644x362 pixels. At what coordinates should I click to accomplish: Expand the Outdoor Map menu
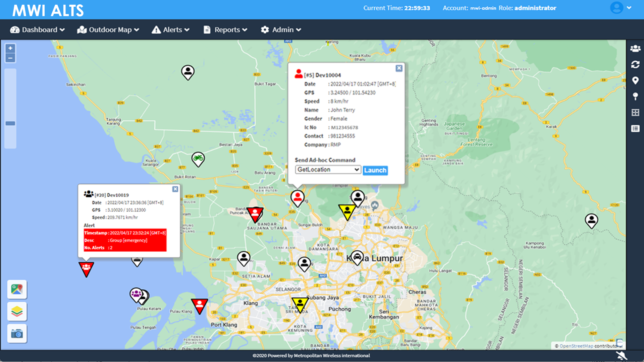click(x=108, y=30)
